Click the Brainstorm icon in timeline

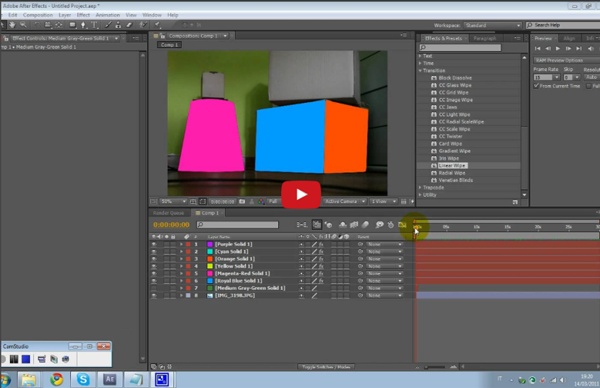point(379,225)
